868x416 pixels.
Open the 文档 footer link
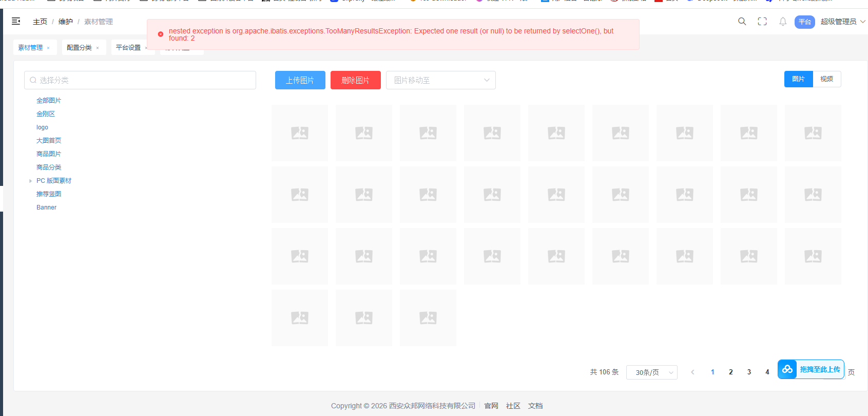[535, 406]
